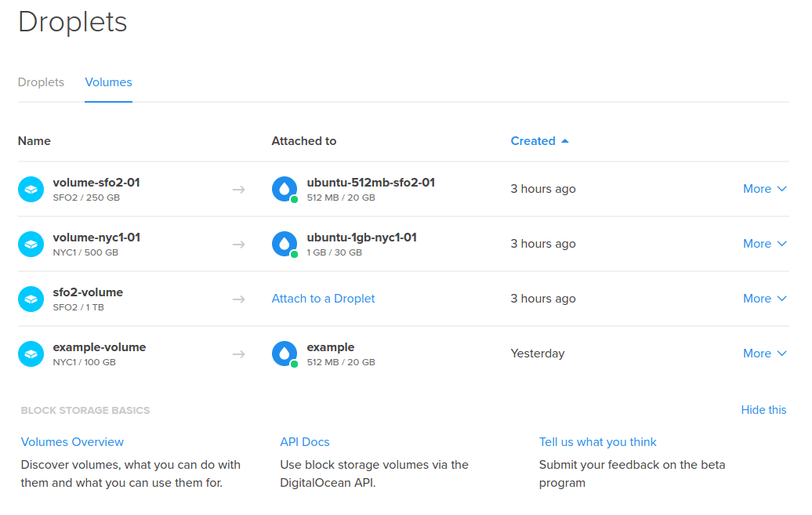Click SFO2 / 1 TB size label
The width and height of the screenshot is (812, 515).
(78, 307)
